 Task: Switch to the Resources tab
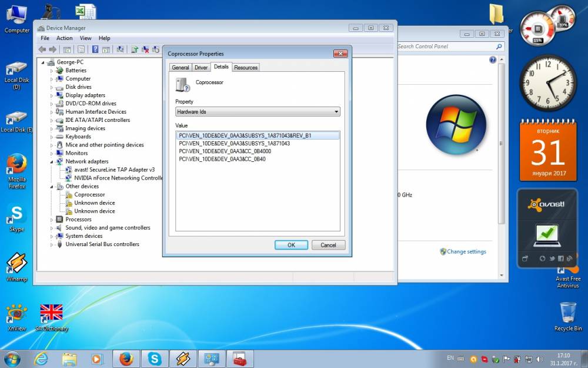(246, 68)
